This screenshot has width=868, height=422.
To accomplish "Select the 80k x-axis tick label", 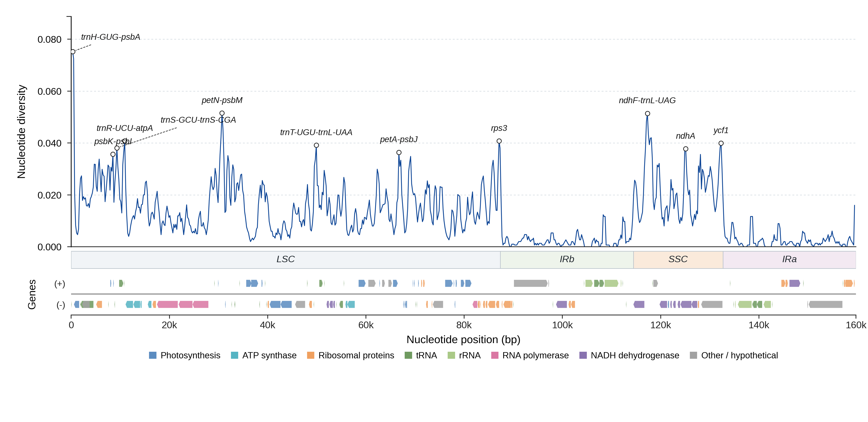I will coord(464,325).
